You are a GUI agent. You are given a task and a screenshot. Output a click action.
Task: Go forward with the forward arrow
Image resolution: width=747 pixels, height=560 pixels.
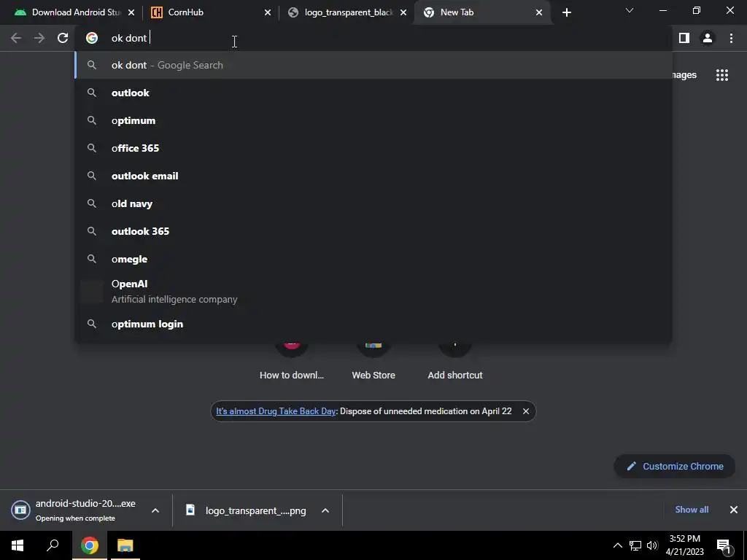click(x=39, y=38)
